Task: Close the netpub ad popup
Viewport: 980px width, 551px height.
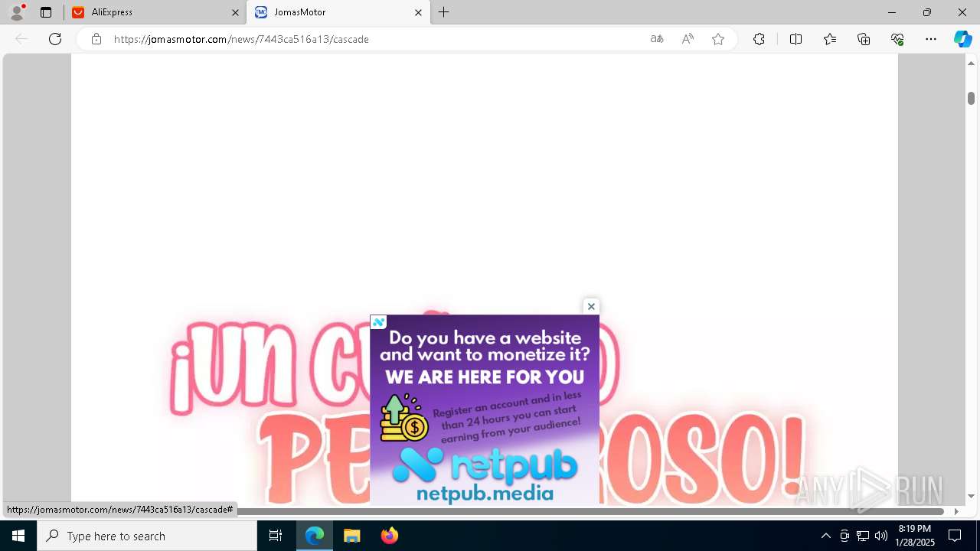Action: [x=591, y=306]
